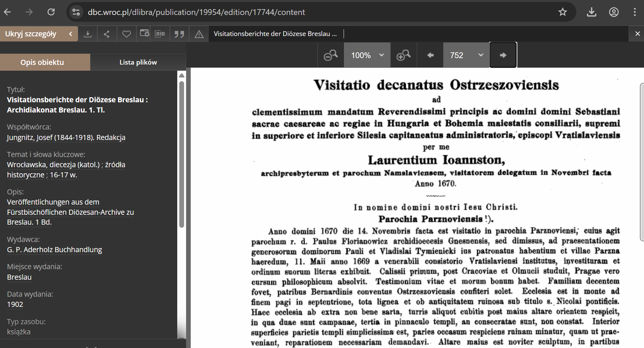Report a problem via warning triangle icon
Image resolution: width=644 pixels, height=348 pixels.
[x=199, y=34]
